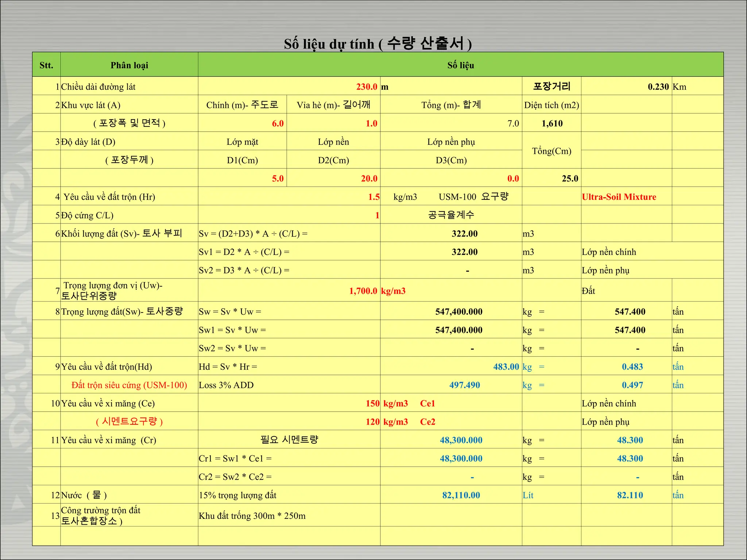Viewport: 747px width, 560px height.
Task: Click the blue 483.00 Hd result value
Action: (x=506, y=367)
